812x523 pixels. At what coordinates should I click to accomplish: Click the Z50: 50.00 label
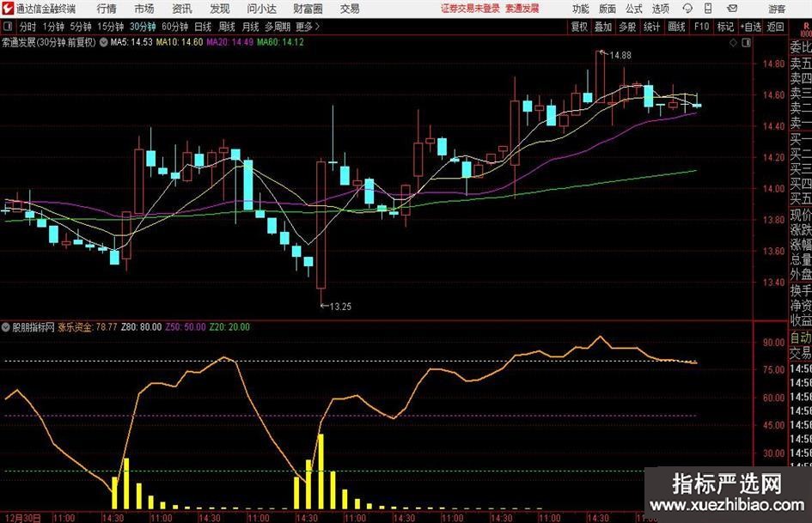pos(186,327)
